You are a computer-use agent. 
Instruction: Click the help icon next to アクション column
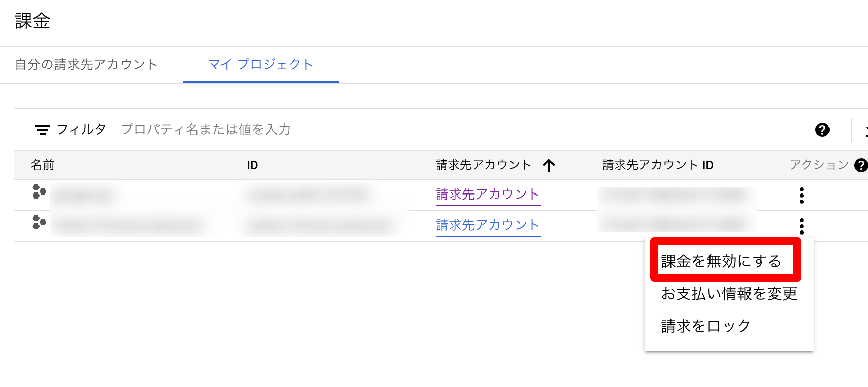861,165
